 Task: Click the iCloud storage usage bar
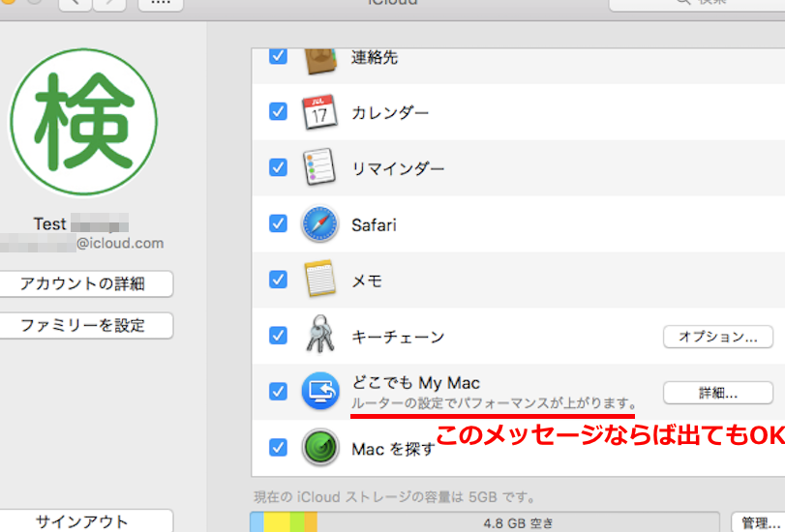point(485,522)
